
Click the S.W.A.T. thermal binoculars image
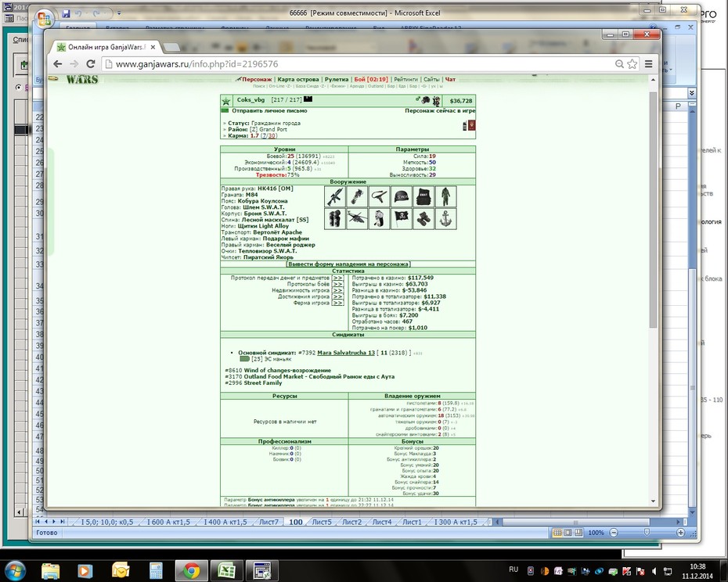point(423,218)
